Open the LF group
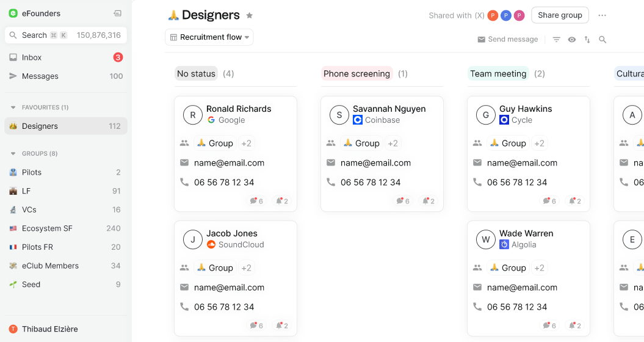The height and width of the screenshot is (342, 644). 66,191
